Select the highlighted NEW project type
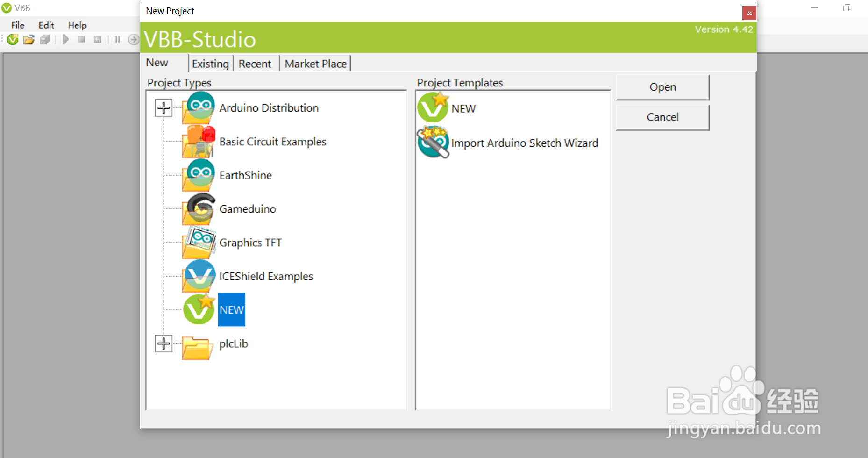The width and height of the screenshot is (868, 458). point(232,309)
